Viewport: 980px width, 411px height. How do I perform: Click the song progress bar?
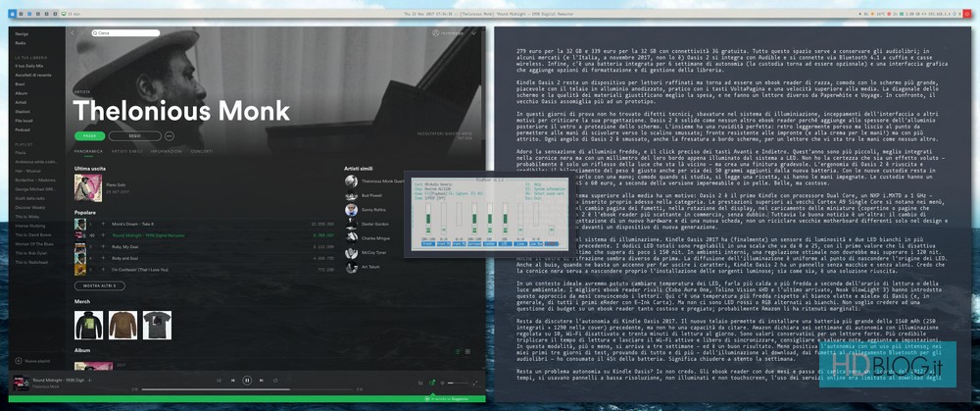[x=247, y=389]
